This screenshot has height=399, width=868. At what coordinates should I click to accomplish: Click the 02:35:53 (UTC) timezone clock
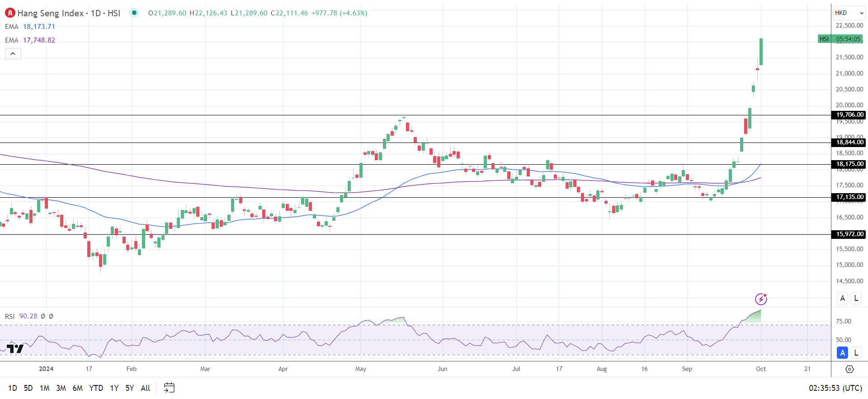[835, 388]
